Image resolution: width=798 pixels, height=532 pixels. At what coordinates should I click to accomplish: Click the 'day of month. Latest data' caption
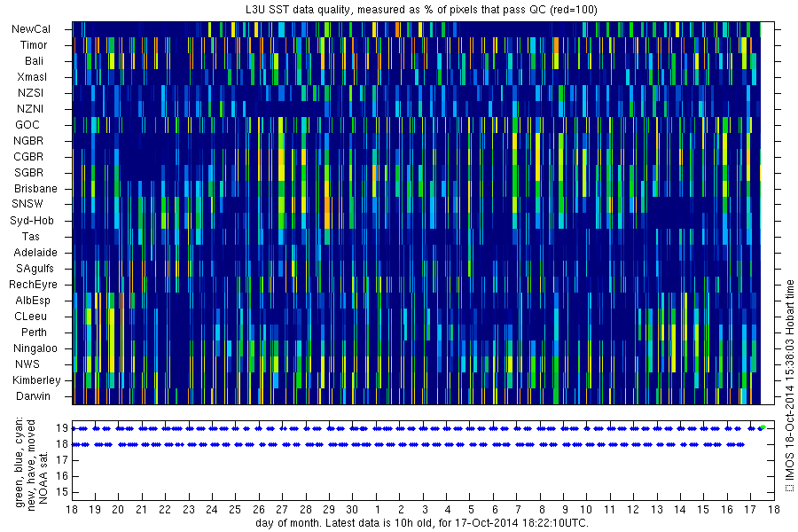point(422,523)
